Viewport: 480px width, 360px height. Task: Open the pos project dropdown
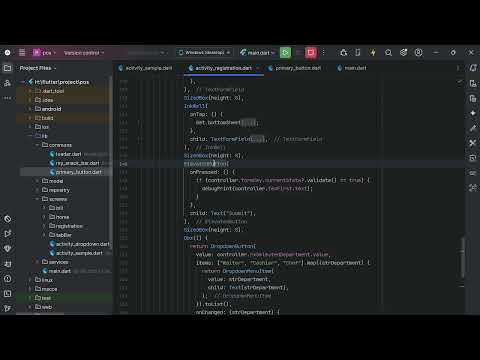45,53
